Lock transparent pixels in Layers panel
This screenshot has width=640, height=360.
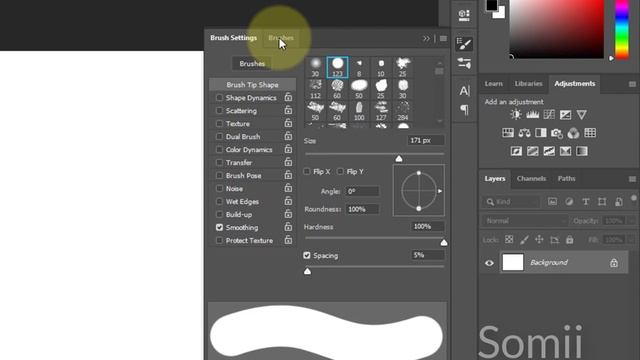pos(509,240)
